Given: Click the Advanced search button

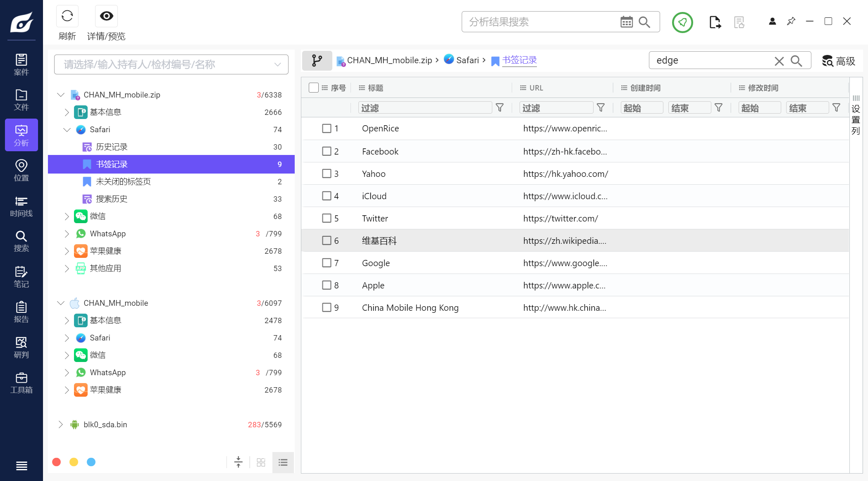Looking at the screenshot, I should coord(838,61).
